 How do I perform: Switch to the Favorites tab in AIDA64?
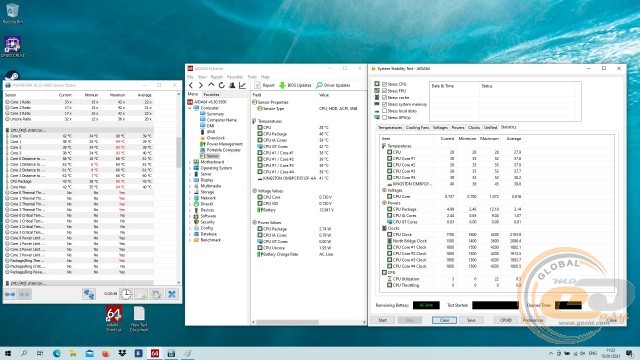tap(211, 94)
